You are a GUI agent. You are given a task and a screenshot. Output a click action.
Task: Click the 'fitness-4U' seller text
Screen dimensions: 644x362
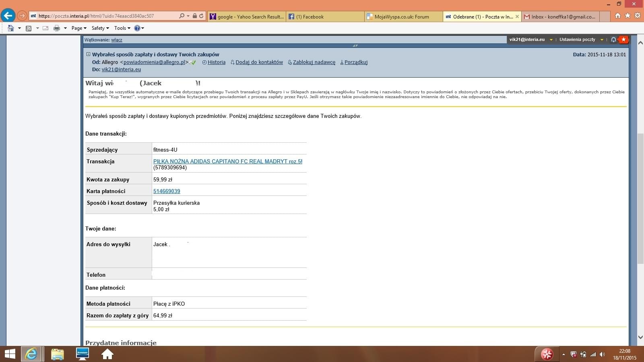pyautogui.click(x=165, y=150)
